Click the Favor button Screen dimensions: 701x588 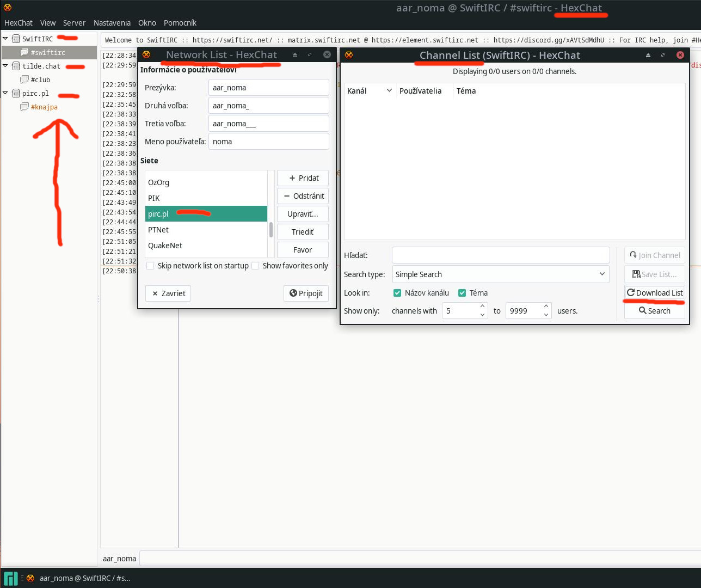click(303, 250)
